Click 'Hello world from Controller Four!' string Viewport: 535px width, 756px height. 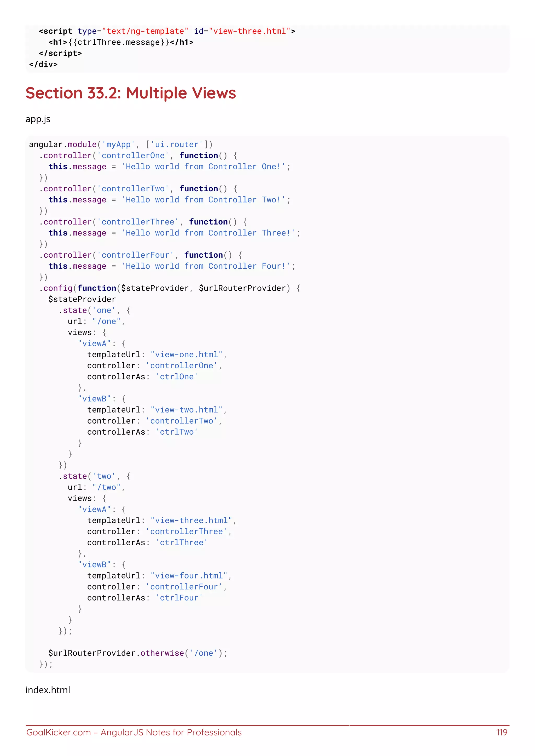[x=206, y=266]
